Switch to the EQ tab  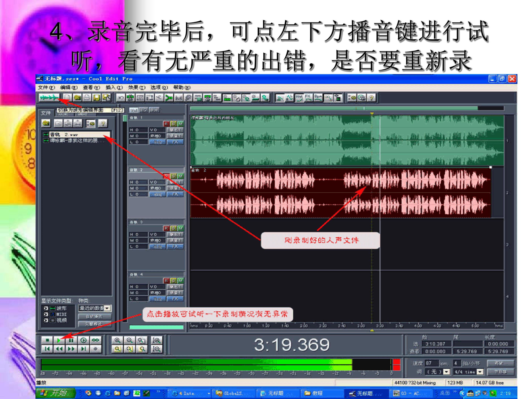pos(144,110)
